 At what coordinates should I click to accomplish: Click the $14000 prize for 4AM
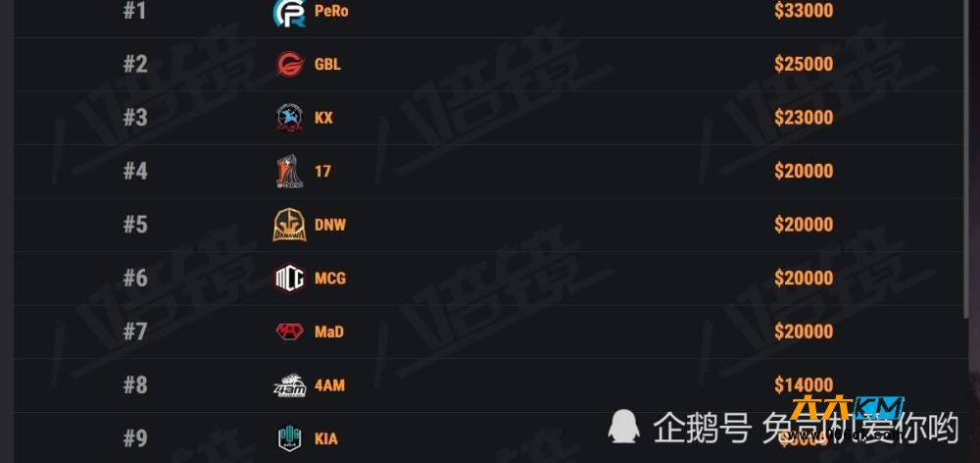[804, 385]
